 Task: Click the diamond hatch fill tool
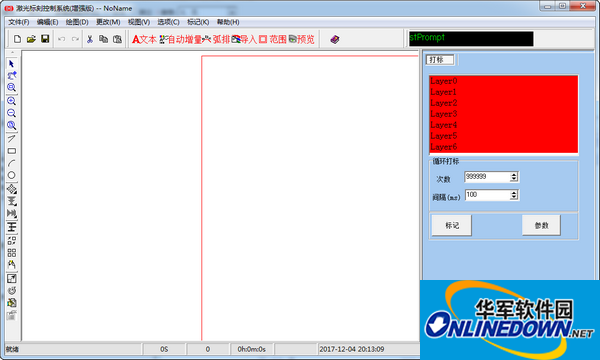pyautogui.click(x=11, y=189)
